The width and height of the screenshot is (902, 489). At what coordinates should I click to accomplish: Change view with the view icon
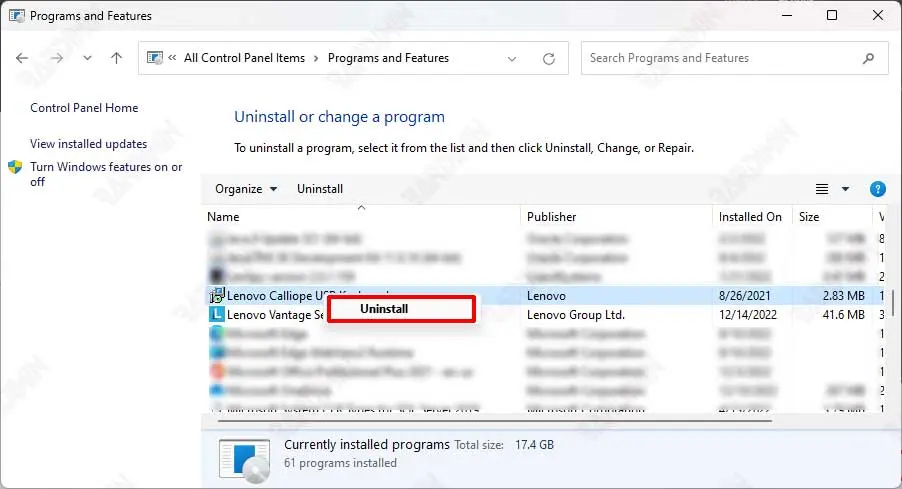click(x=822, y=189)
